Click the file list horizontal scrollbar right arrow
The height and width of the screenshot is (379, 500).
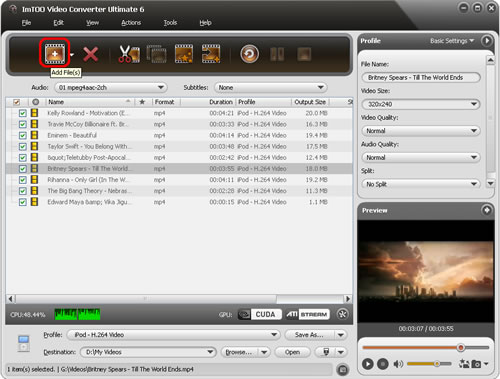[x=348, y=299]
